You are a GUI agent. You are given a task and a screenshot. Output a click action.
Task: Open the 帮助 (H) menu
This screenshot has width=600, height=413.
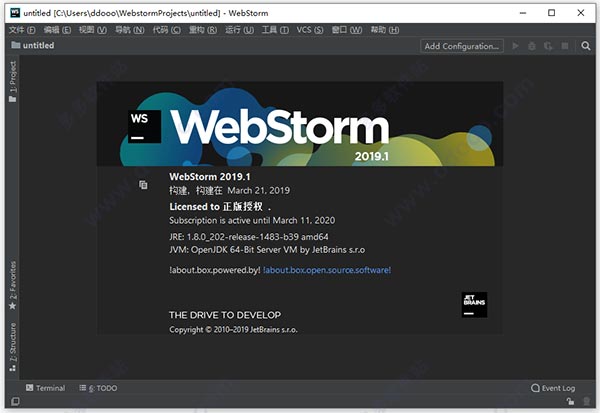(x=385, y=30)
